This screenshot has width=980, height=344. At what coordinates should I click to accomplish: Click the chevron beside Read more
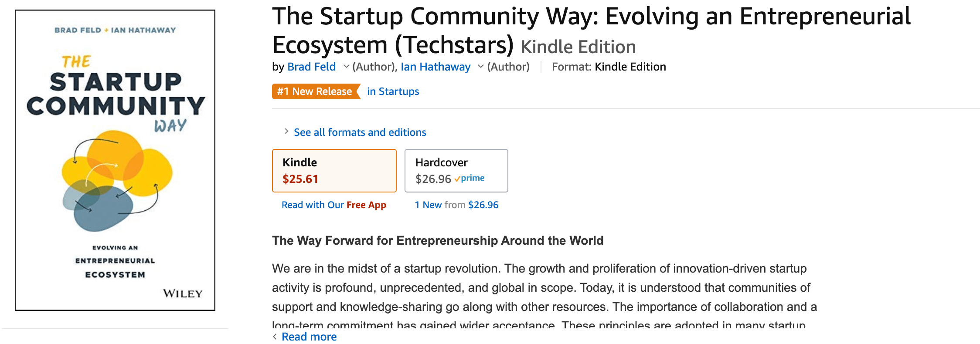pyautogui.click(x=275, y=336)
